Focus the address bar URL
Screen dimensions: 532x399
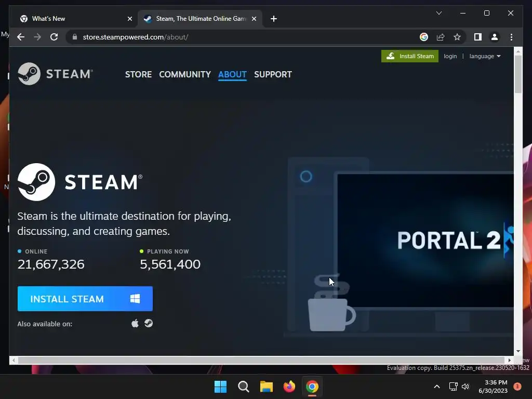pyautogui.click(x=136, y=37)
